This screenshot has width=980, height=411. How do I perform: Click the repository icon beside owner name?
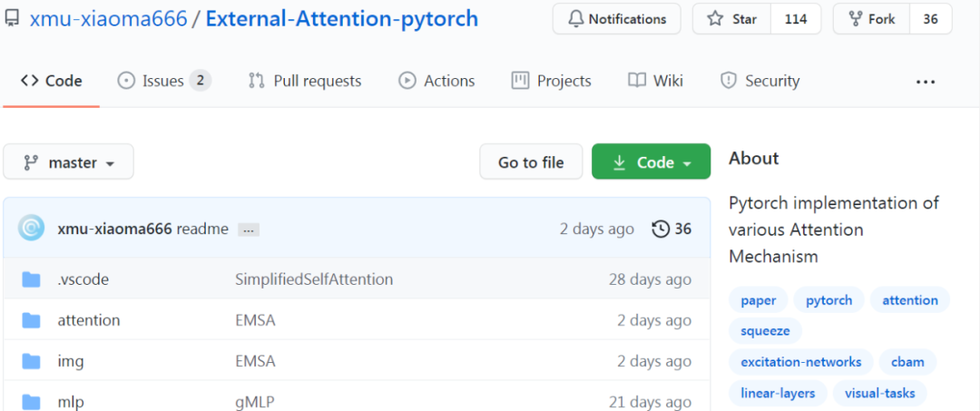[11, 19]
